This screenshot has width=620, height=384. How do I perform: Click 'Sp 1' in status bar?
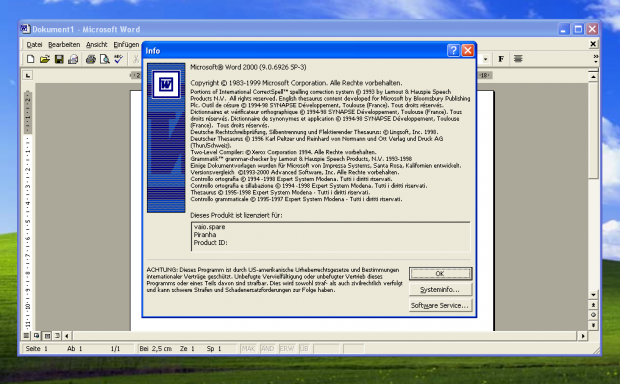pyautogui.click(x=214, y=348)
